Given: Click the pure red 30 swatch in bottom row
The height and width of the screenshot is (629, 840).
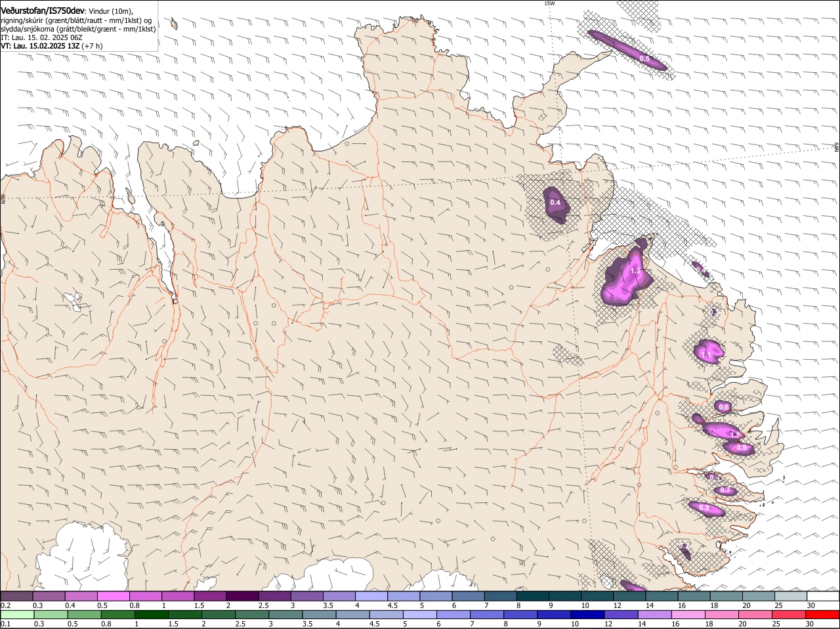Looking at the screenshot, I should 823,615.
